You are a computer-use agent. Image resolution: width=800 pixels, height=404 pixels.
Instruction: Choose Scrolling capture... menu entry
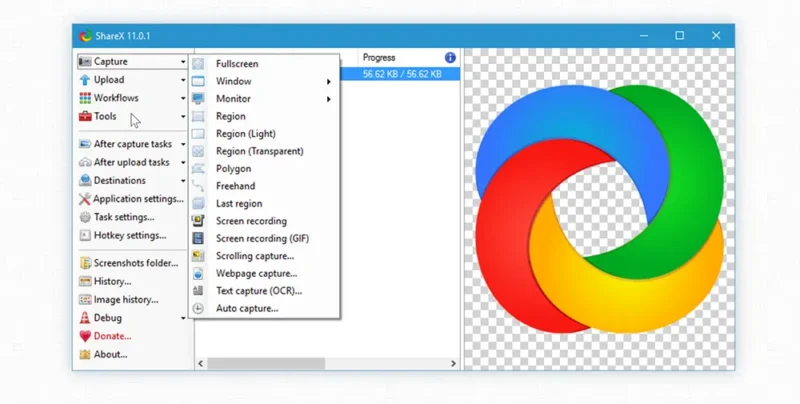coord(264,256)
